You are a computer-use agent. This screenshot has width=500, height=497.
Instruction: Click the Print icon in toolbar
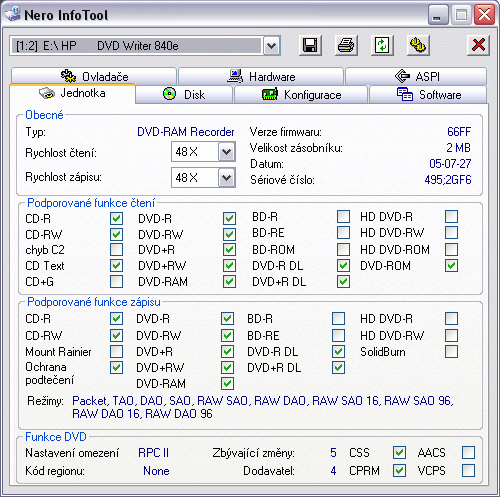pyautogui.click(x=346, y=45)
